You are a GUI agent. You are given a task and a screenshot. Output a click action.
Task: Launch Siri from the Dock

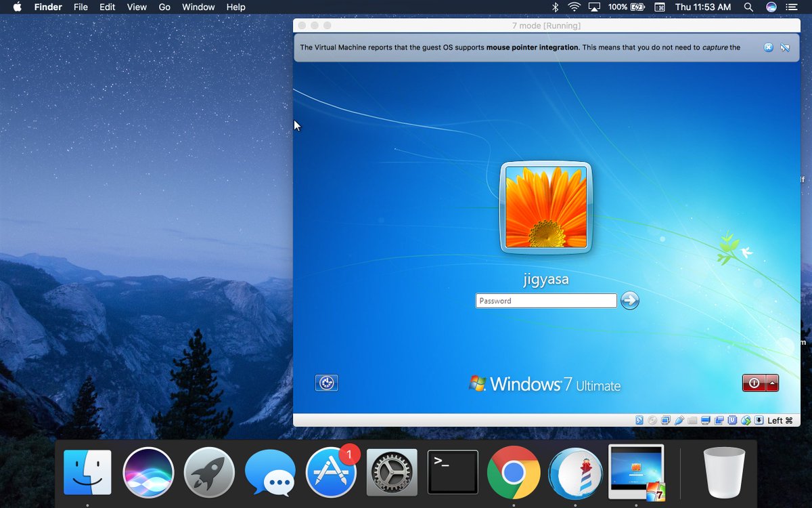148,472
